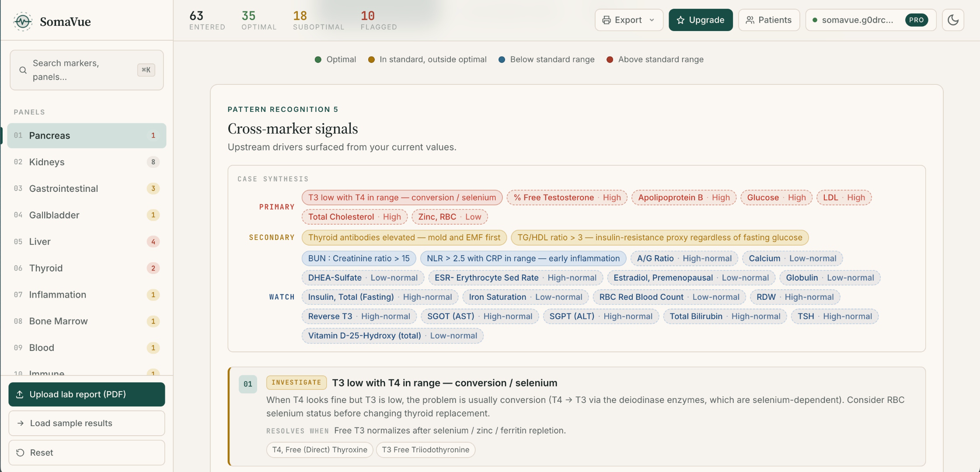Click the upload arrow icon for lab report
980x472 pixels.
[20, 394]
